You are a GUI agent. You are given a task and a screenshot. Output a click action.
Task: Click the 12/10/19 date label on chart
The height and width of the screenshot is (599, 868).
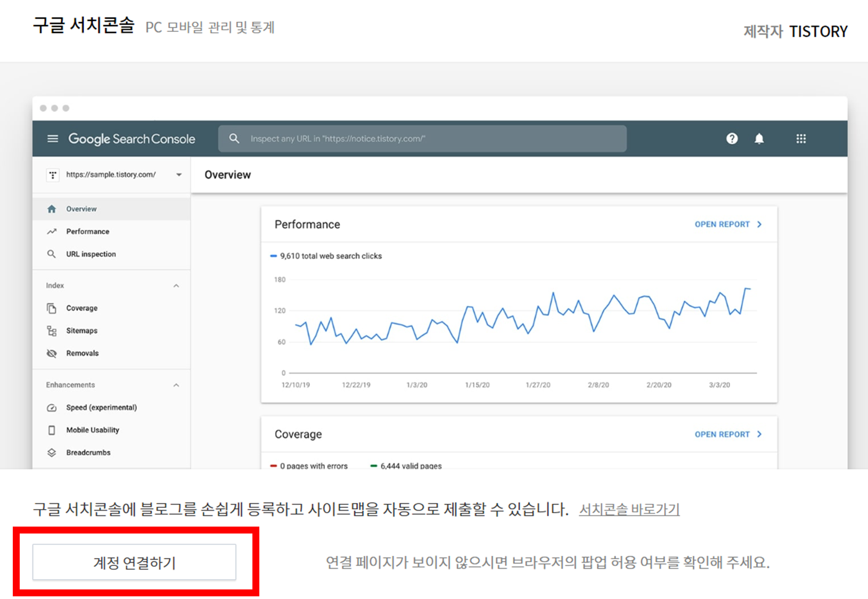296,385
